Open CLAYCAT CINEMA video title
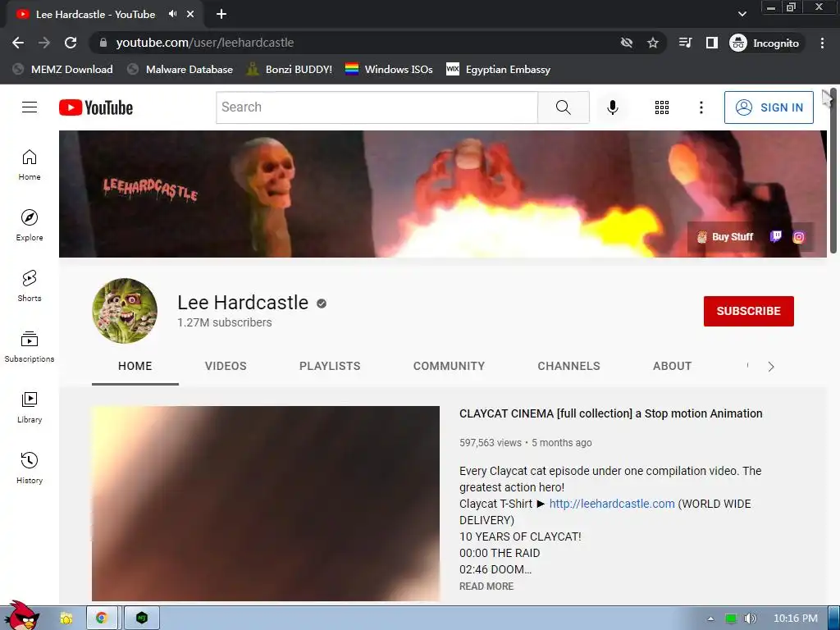 coord(610,413)
